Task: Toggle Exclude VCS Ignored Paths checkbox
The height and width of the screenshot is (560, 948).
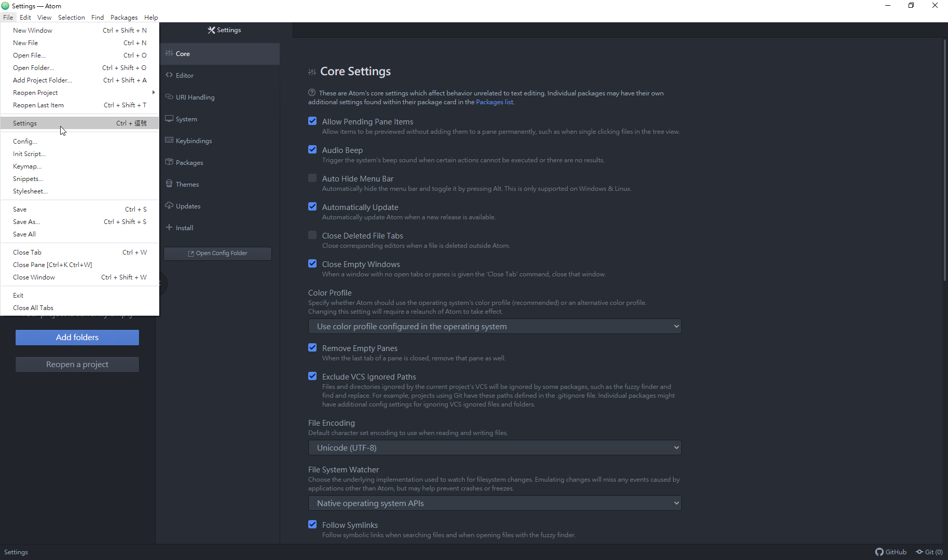Action: tap(312, 376)
